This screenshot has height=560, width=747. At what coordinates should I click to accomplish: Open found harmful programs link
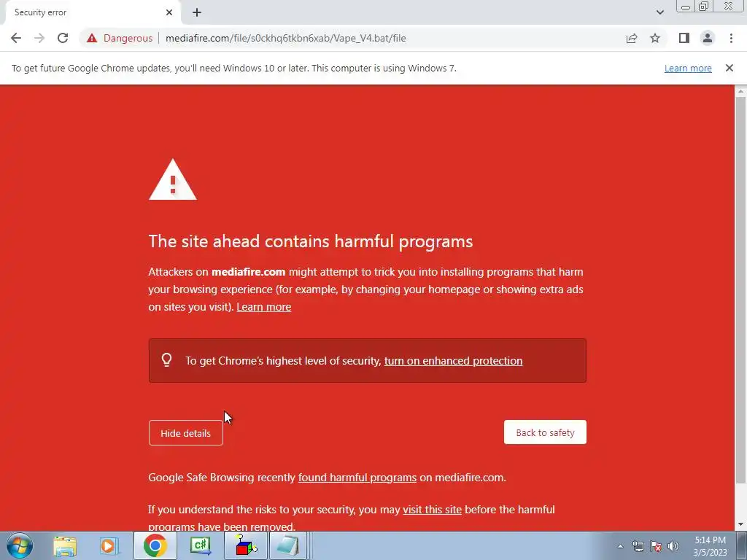(x=357, y=478)
